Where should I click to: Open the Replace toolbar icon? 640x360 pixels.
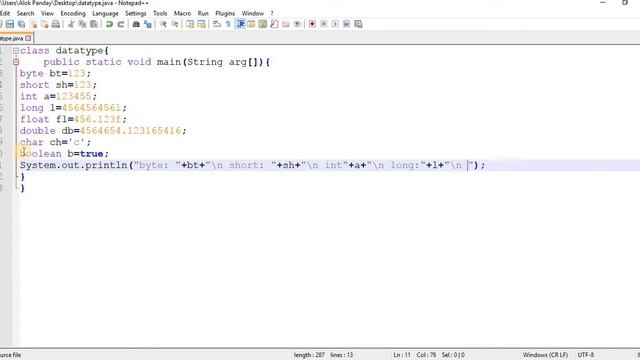147,24
